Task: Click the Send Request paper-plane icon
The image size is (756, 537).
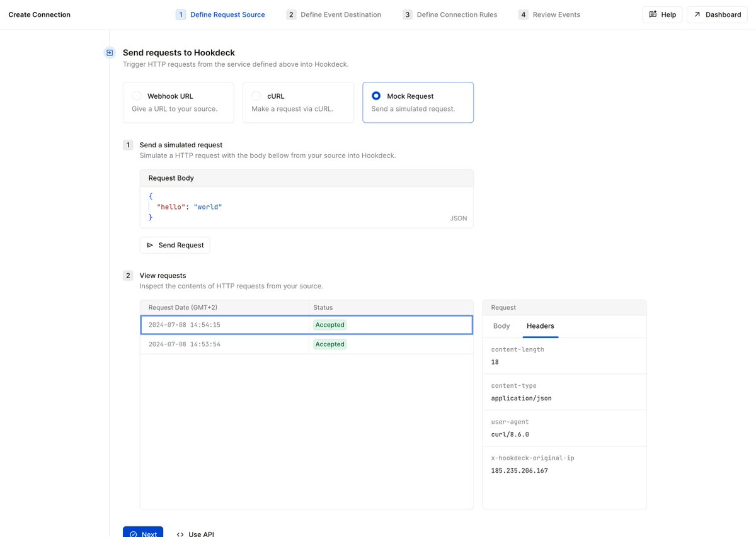Action: point(150,245)
